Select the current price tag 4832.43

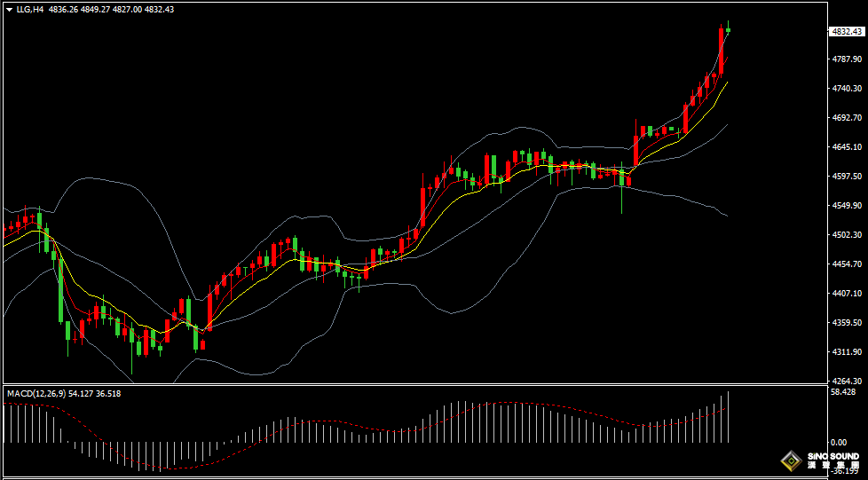[847, 32]
